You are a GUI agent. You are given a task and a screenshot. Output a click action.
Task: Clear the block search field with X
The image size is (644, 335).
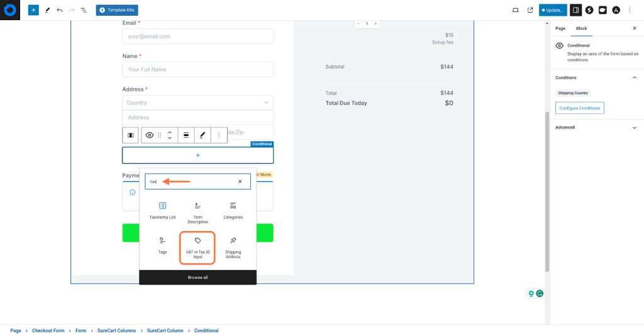[x=240, y=181]
